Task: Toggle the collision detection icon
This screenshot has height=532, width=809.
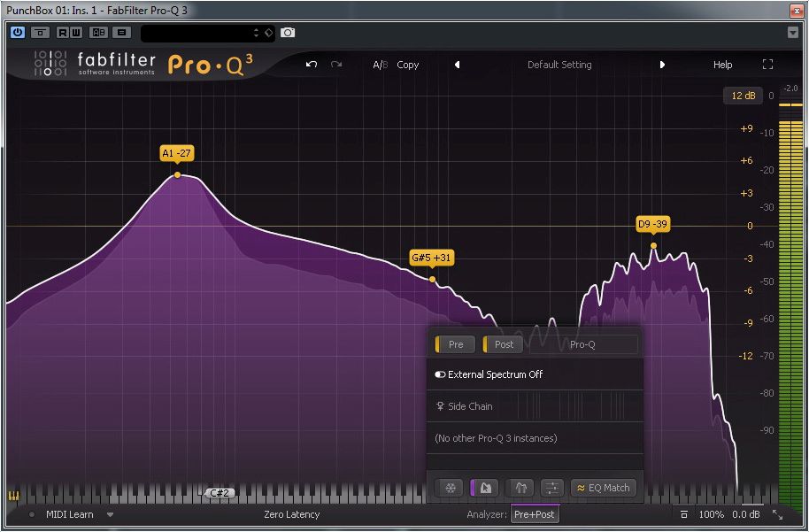Action: pyautogui.click(x=520, y=488)
